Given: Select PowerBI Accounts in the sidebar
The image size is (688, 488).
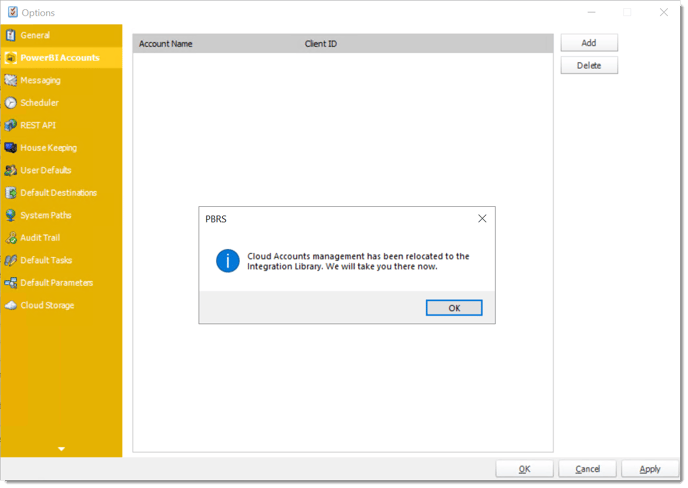Looking at the screenshot, I should point(60,57).
